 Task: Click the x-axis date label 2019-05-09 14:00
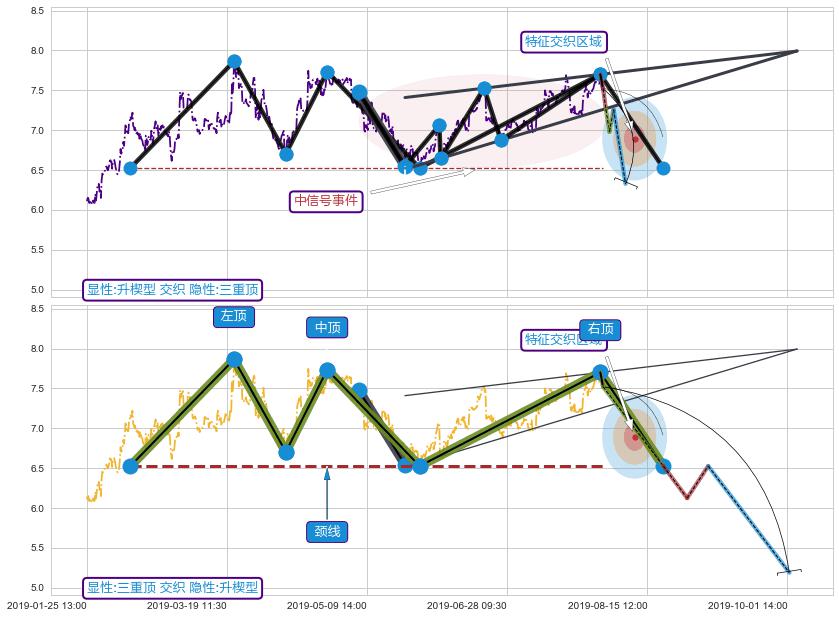tap(327, 605)
